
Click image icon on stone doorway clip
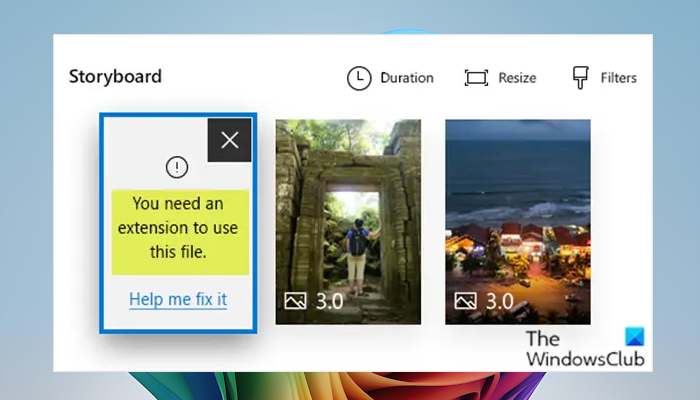296,301
